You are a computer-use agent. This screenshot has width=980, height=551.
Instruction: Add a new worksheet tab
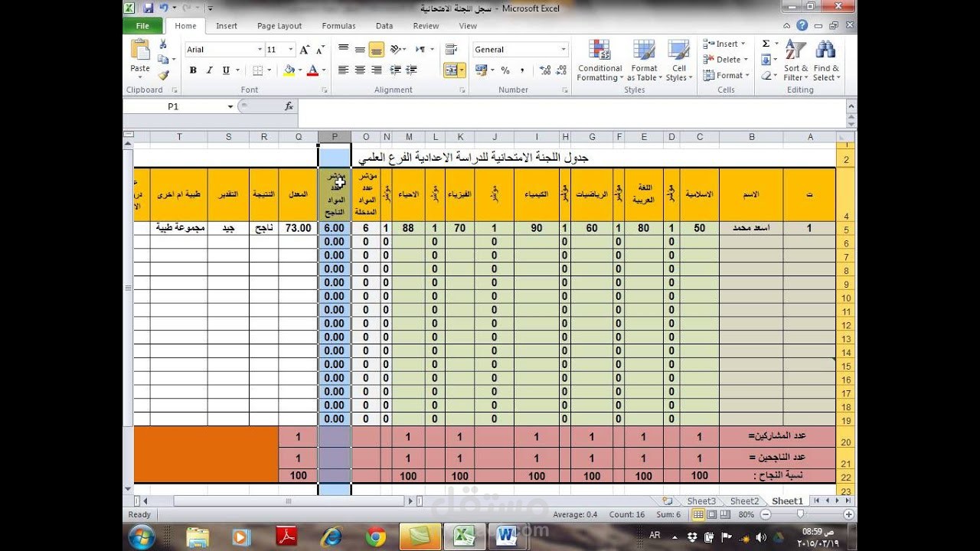coord(668,501)
